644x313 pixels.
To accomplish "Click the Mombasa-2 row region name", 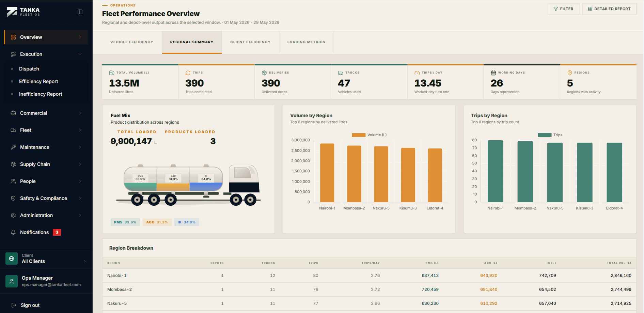I will pyautogui.click(x=120, y=289).
